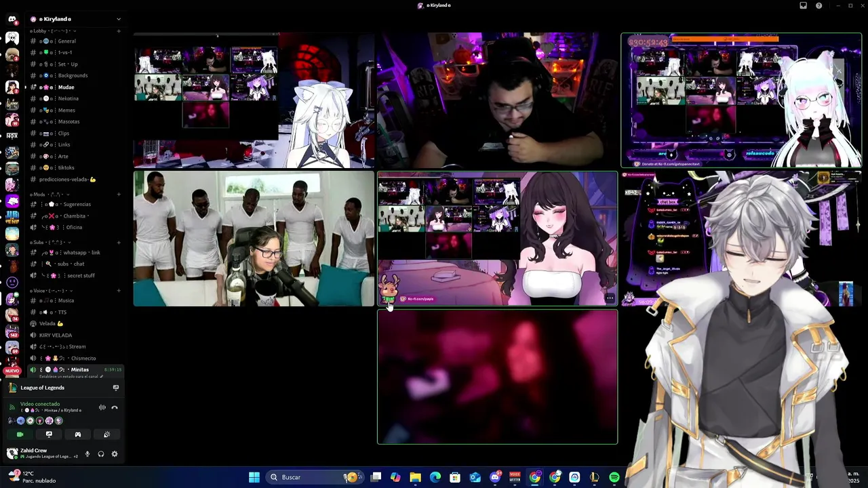The width and height of the screenshot is (868, 488).
Task: Collapse the Subs channel category
Action: (x=51, y=243)
